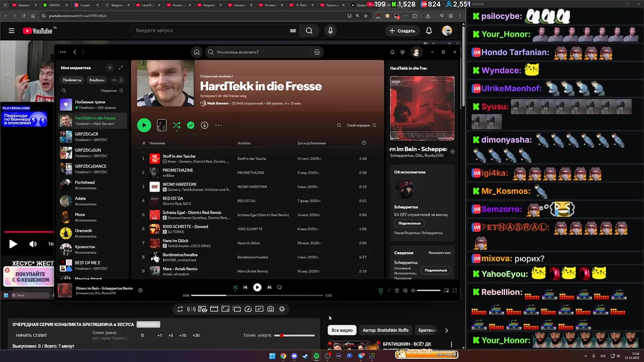Open playlist preview video thumbnail button
This screenshot has width=644, height=362.
click(162, 125)
